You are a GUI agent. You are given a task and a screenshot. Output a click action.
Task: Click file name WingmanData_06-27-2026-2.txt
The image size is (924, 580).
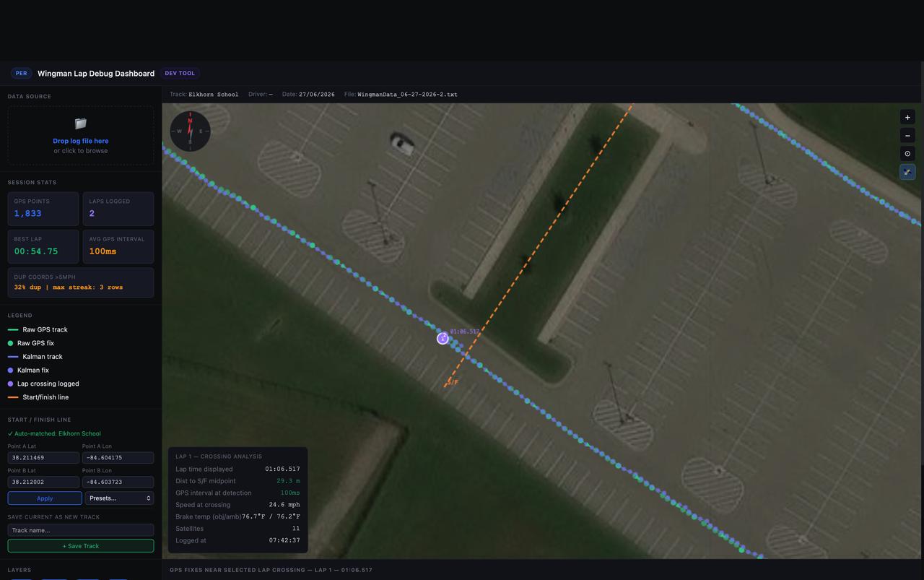pyautogui.click(x=407, y=95)
